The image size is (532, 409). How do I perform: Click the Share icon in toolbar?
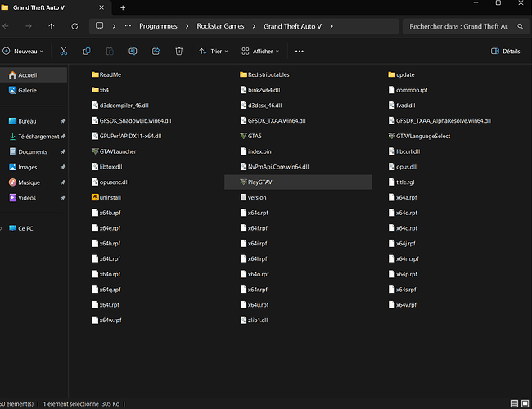point(156,52)
